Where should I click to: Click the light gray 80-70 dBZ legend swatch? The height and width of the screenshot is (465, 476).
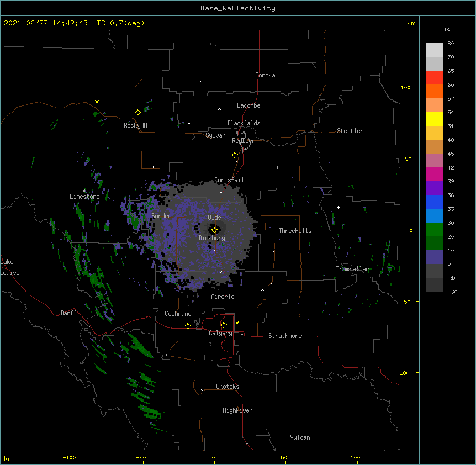click(434, 50)
